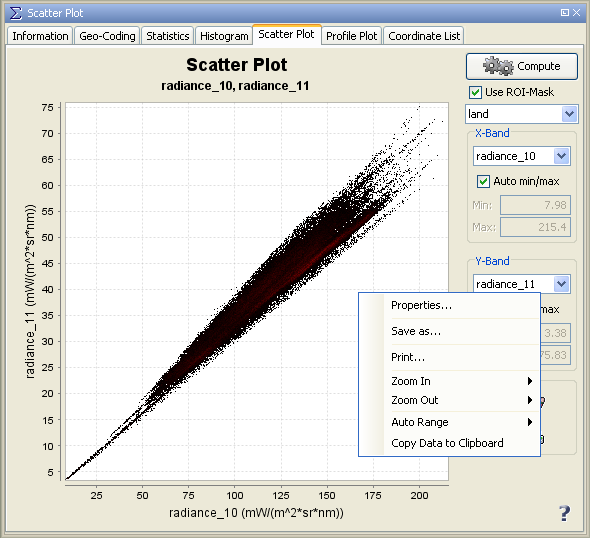Viewport: 590px width, 538px height.
Task: Click the float window icon in title bar
Action: [x=564, y=13]
